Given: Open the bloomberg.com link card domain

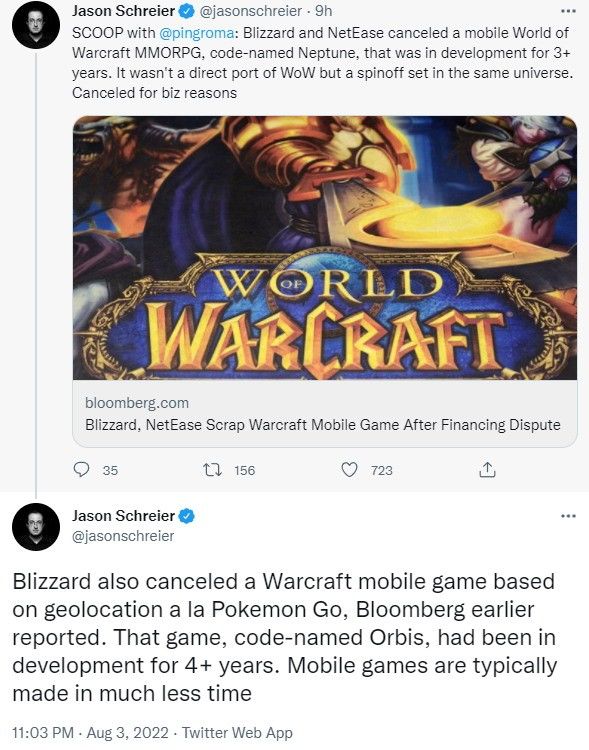Looking at the screenshot, I should click(x=137, y=403).
